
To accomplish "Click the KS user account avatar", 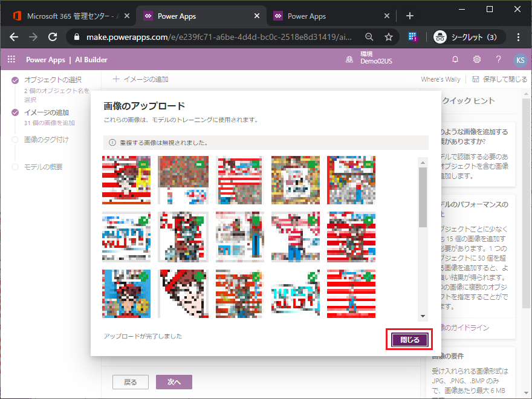I will click(x=519, y=59).
